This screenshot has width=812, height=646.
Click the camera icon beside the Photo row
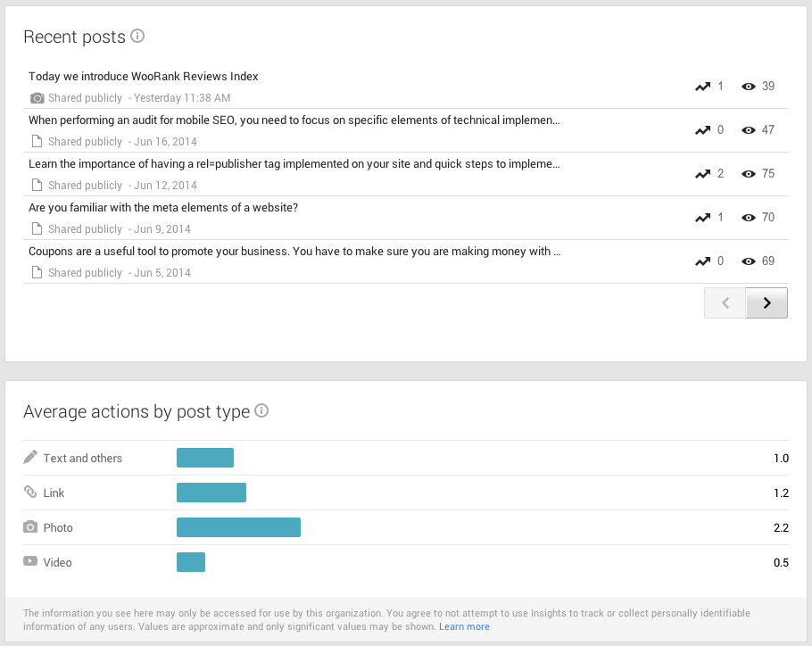(29, 526)
